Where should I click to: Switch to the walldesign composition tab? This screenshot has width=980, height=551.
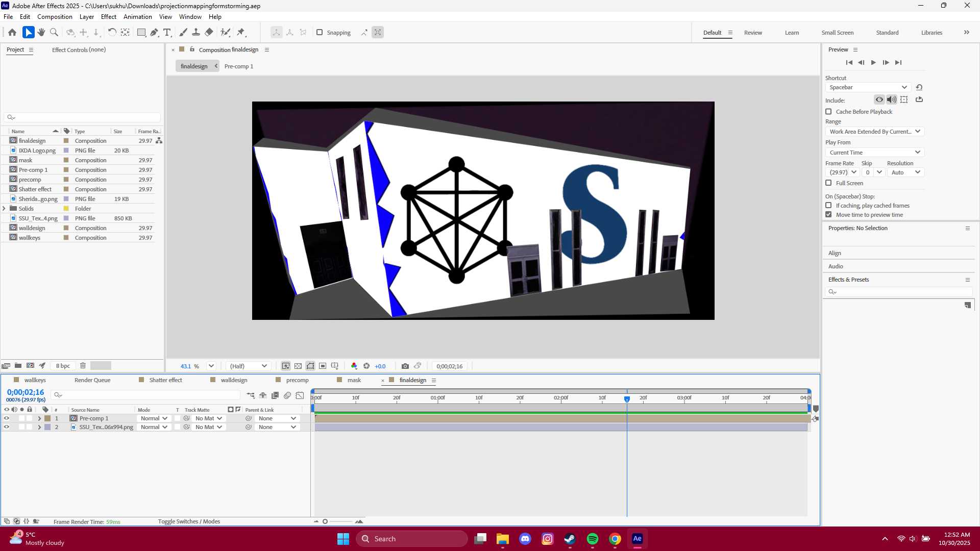click(x=234, y=380)
